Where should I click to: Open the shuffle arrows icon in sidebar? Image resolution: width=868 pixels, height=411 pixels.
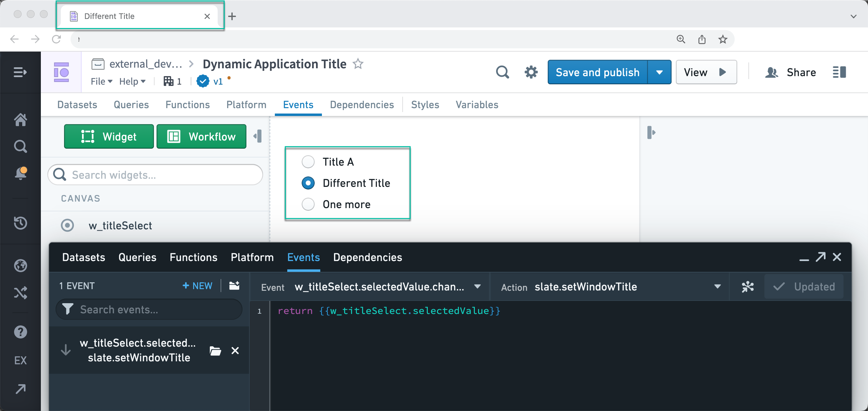point(21,293)
